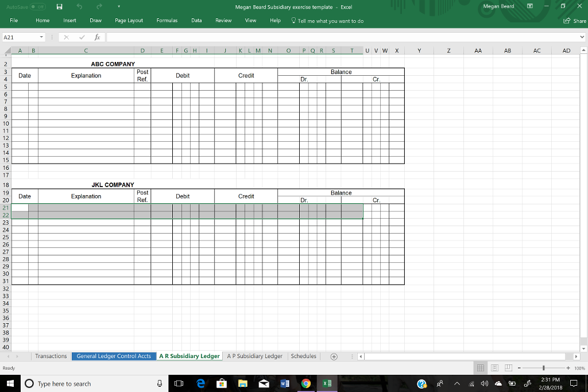588x392 pixels.
Task: Select row 16 header
Action: click(x=6, y=168)
